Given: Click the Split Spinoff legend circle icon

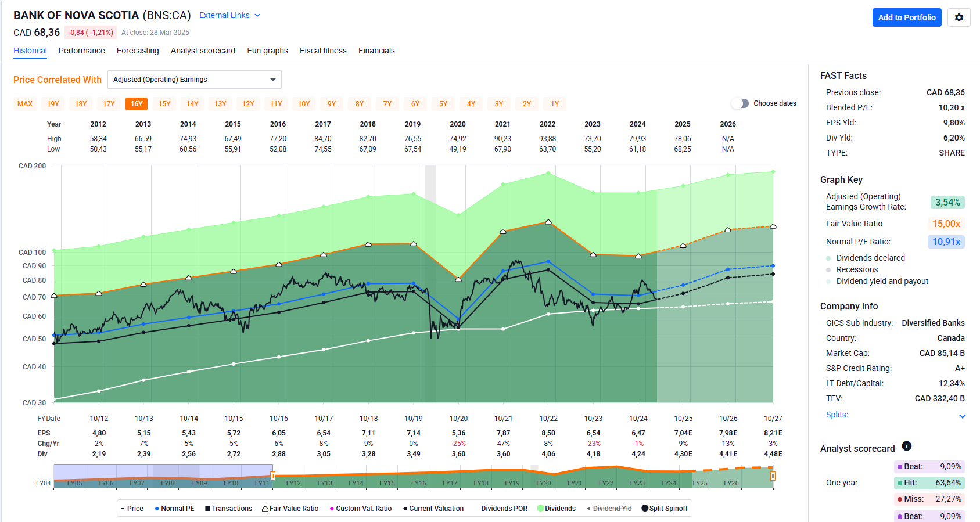Looking at the screenshot, I should click(x=645, y=509).
